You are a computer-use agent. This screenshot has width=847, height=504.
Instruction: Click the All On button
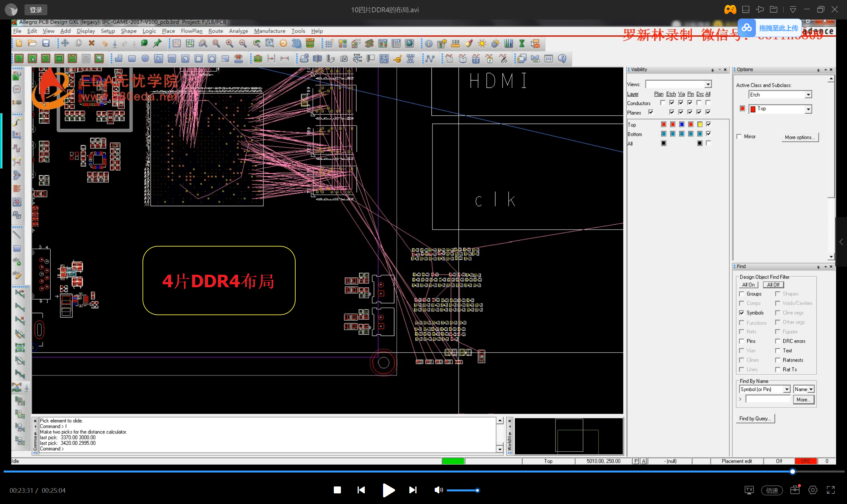click(748, 285)
